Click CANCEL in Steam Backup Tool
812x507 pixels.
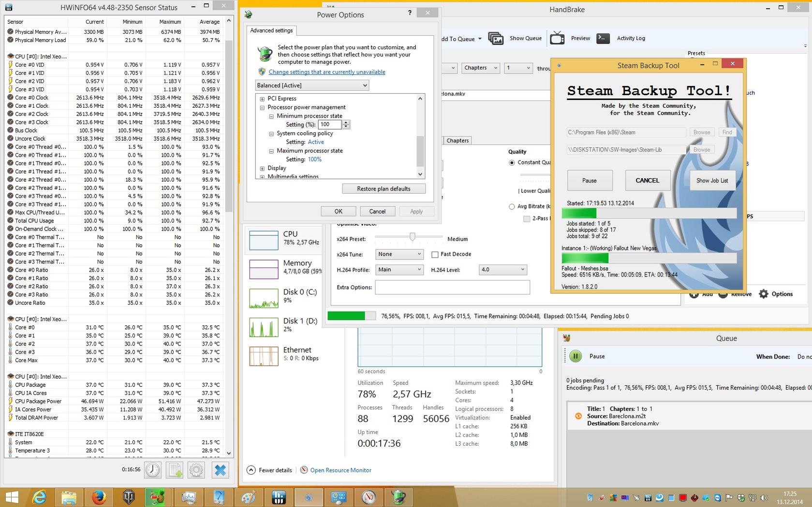[x=648, y=180]
